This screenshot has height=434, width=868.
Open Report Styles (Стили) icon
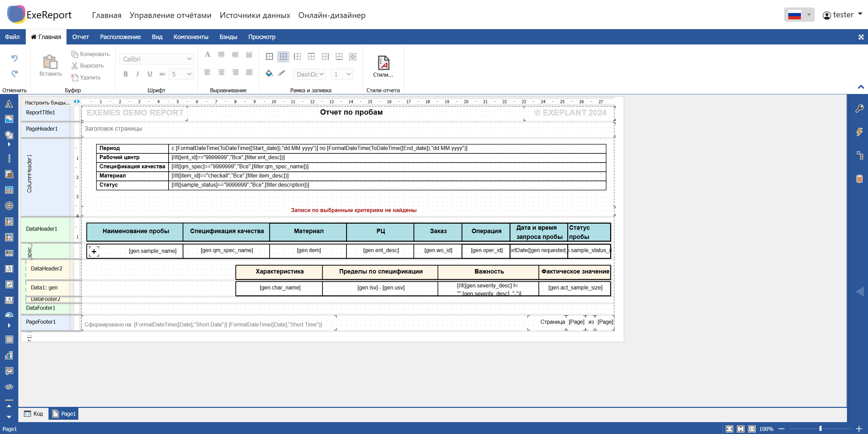[x=383, y=63]
